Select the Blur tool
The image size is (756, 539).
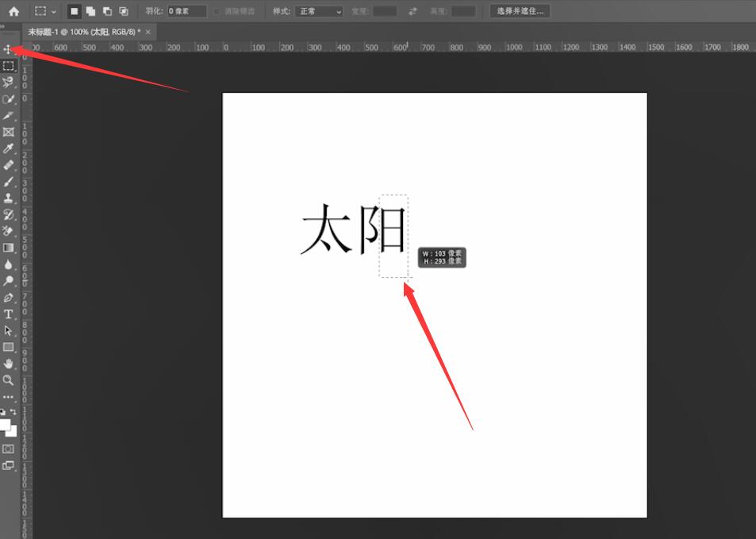point(8,264)
